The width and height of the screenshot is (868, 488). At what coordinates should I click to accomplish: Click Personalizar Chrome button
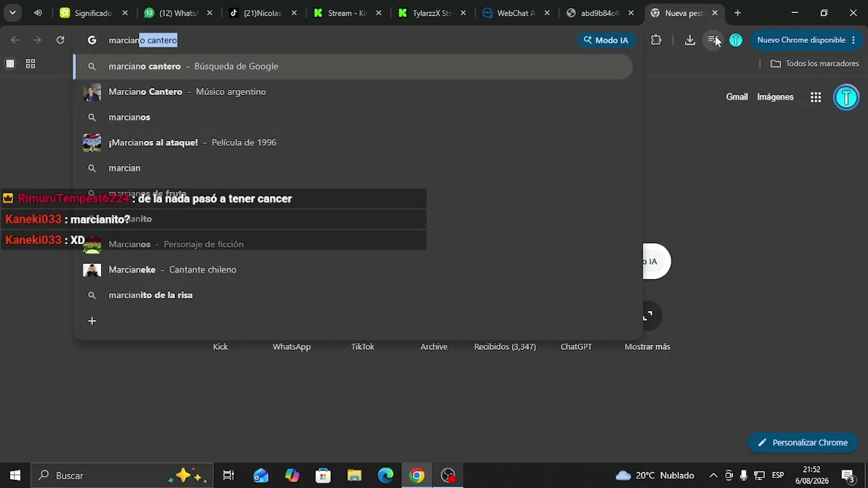pos(803,443)
